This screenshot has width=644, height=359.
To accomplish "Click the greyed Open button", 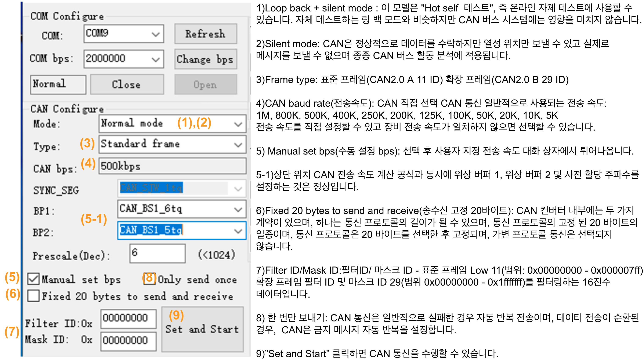I will click(206, 84).
